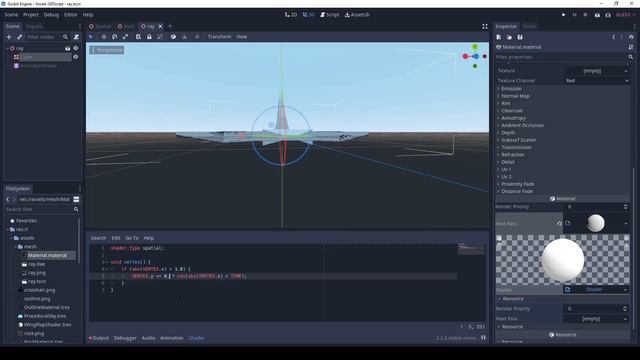Open the ray node's scene in editor icon
Screen dimensions: 640x360
pos(67,48)
